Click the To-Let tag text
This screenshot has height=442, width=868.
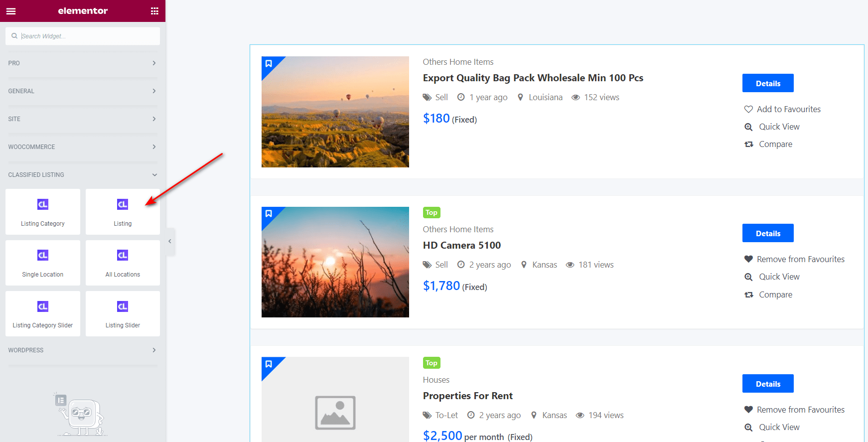tap(446, 415)
